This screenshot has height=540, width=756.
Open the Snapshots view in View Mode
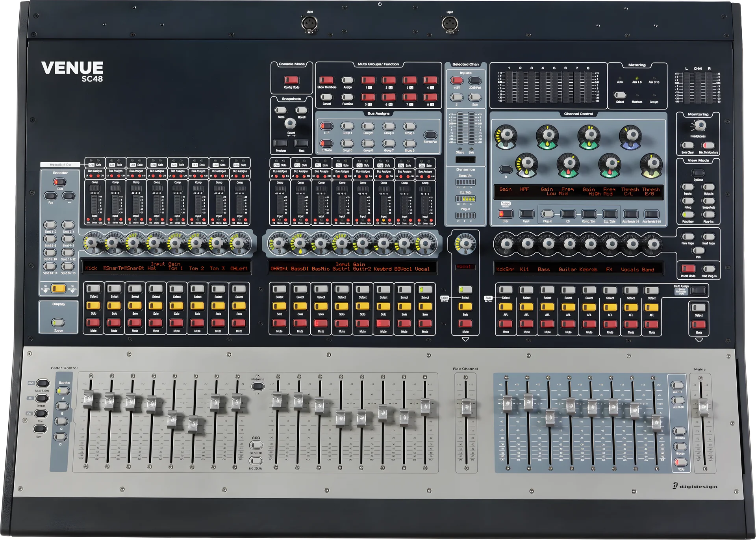708,200
